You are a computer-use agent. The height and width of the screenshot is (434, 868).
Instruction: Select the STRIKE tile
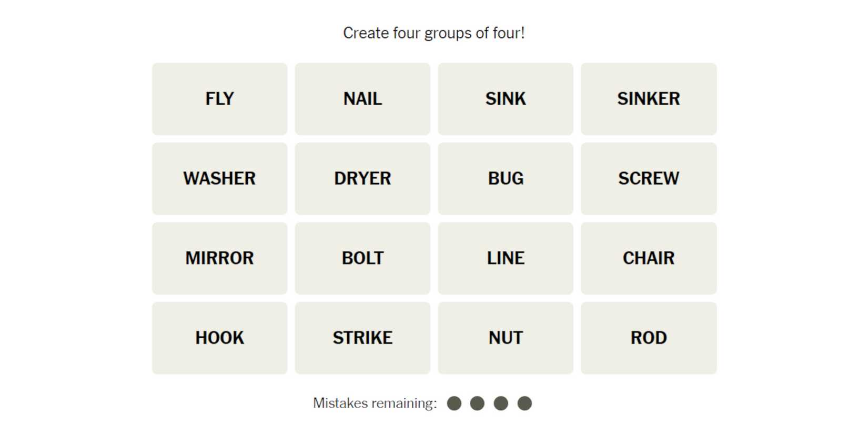[x=362, y=338]
